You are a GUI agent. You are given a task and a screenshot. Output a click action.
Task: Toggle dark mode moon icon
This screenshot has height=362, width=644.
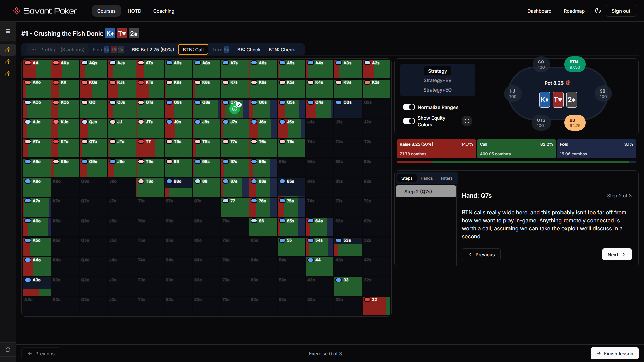(x=598, y=11)
